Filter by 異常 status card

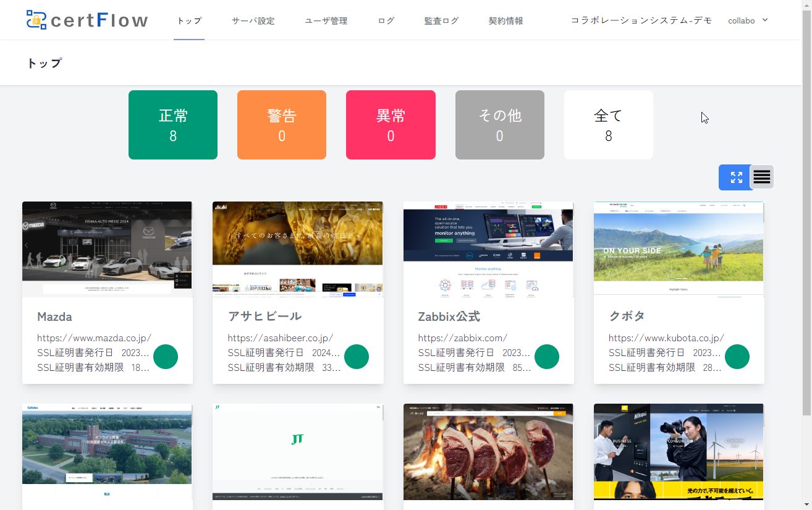[391, 125]
